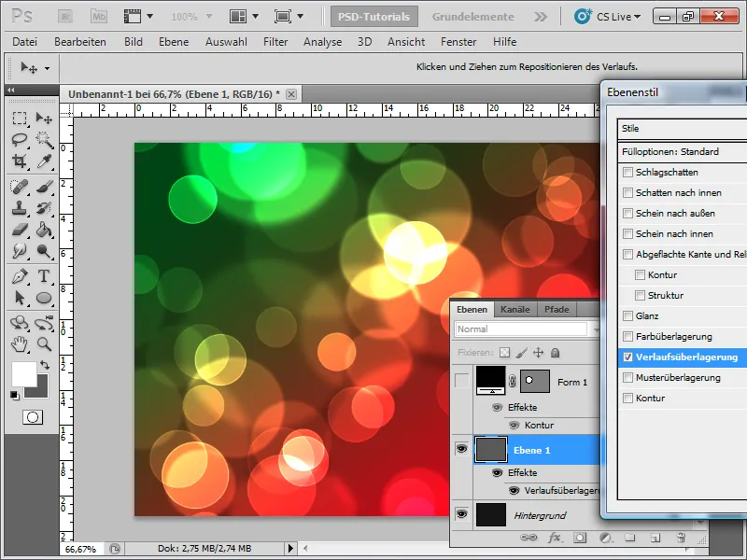747x560 pixels.
Task: Select the Eraser tool
Action: [19, 230]
